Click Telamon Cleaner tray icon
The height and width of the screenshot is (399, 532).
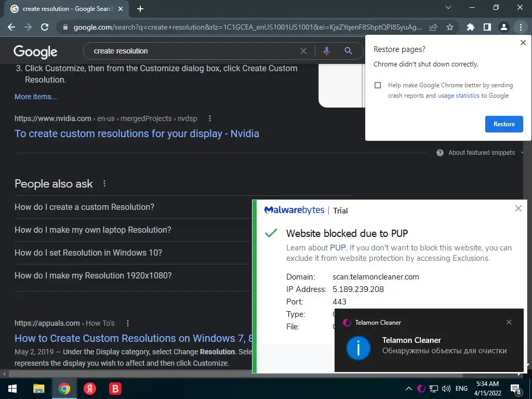coord(421,389)
